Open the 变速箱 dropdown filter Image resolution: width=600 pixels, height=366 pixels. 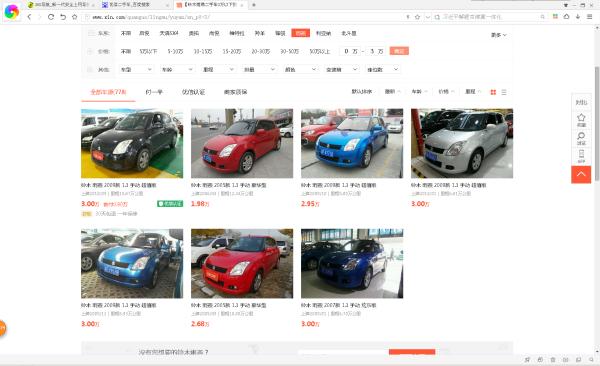tap(342, 69)
